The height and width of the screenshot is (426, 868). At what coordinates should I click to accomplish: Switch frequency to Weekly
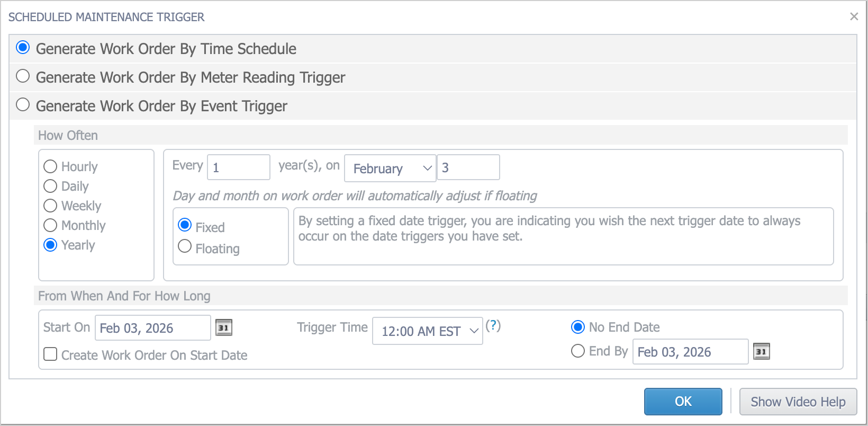(x=50, y=206)
